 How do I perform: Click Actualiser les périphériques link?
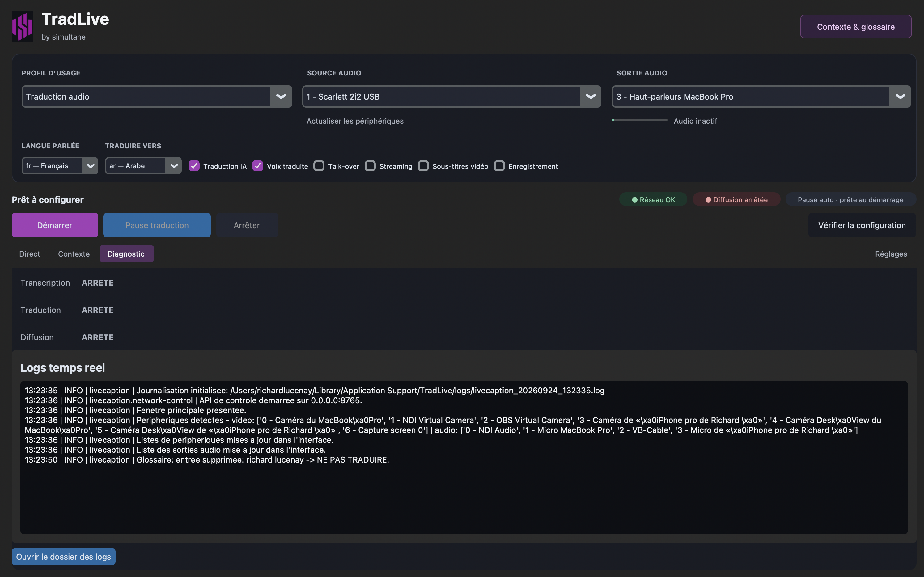(x=355, y=121)
